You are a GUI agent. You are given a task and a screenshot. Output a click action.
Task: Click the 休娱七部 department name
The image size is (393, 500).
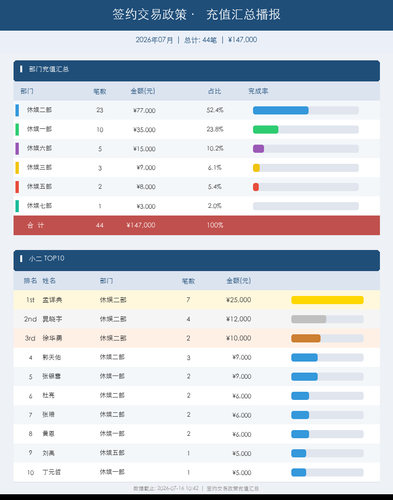pos(39,206)
